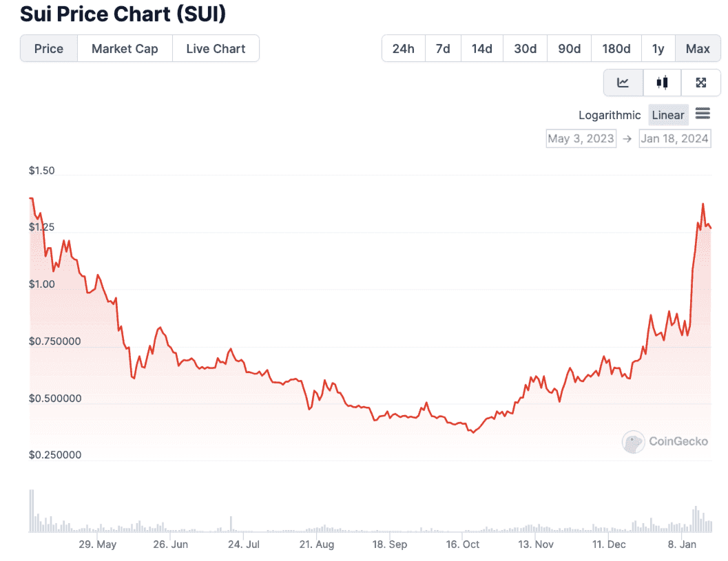Enable Logarithmic price scale
The image size is (728, 561).
click(x=609, y=115)
